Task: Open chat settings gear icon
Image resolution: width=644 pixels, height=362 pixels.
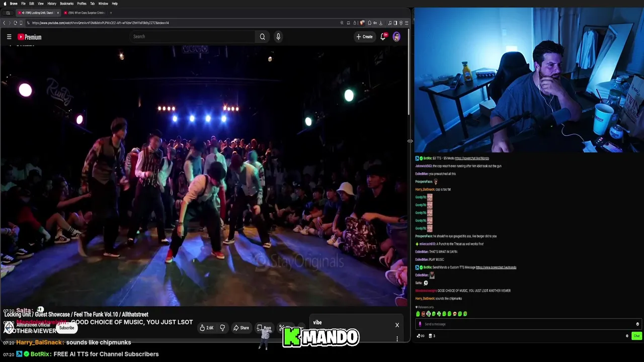Action: coord(627,336)
